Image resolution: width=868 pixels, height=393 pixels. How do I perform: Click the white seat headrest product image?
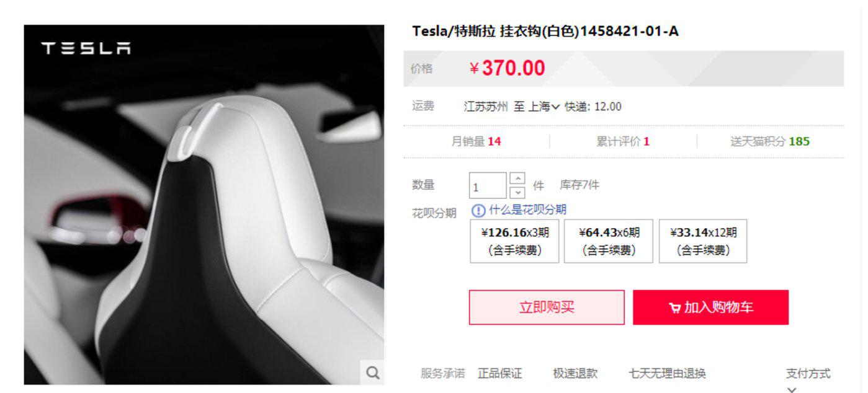click(x=204, y=205)
